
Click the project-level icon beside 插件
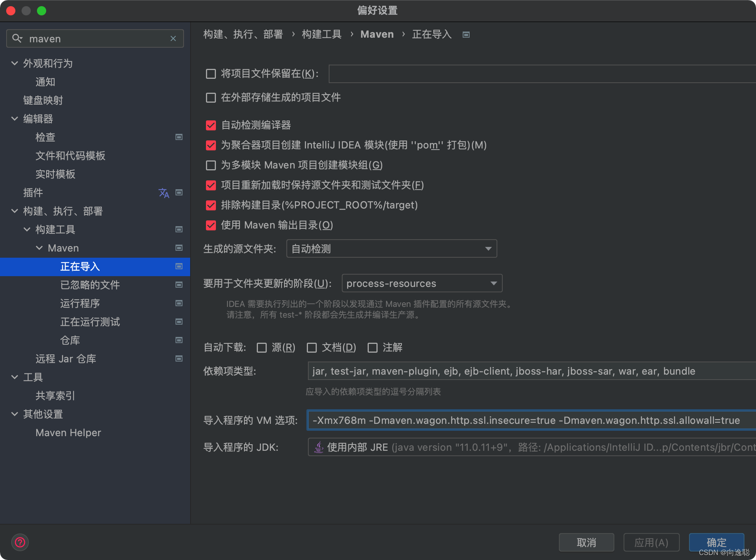(179, 192)
